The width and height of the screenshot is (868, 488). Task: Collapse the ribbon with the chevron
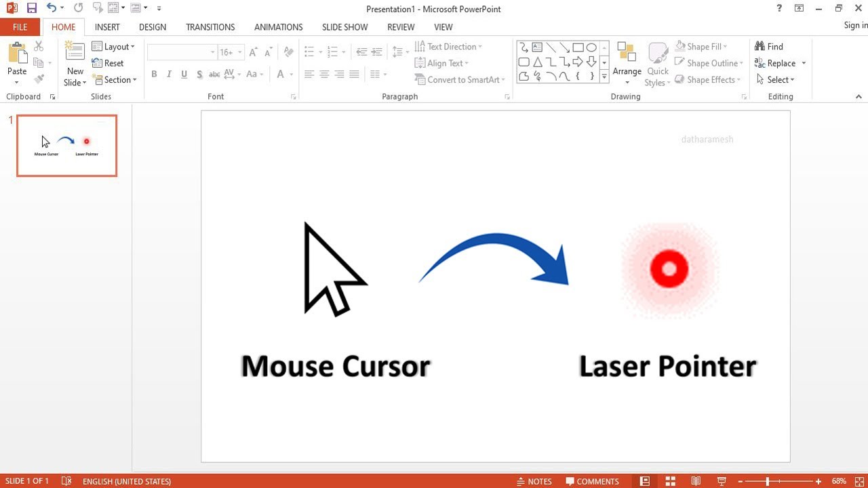coord(859,97)
